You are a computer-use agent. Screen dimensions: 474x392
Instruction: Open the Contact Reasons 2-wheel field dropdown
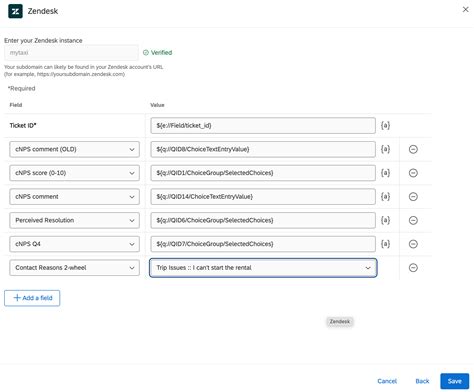click(x=74, y=268)
